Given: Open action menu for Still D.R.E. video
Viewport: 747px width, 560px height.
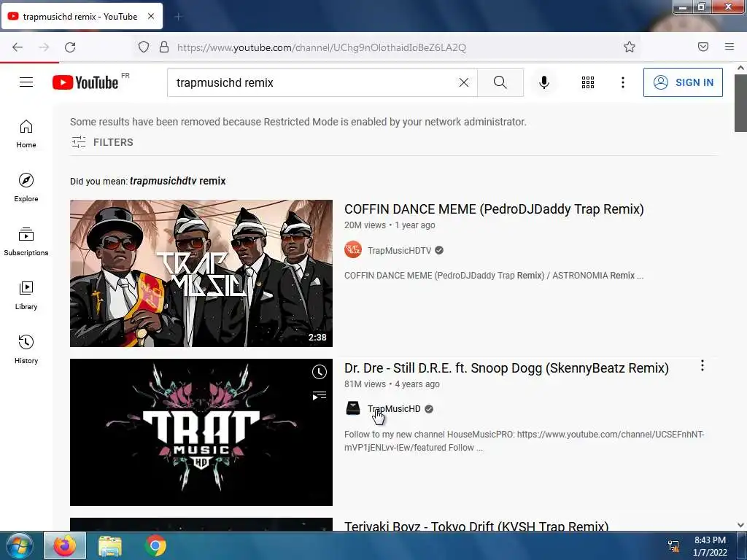Looking at the screenshot, I should (703, 366).
